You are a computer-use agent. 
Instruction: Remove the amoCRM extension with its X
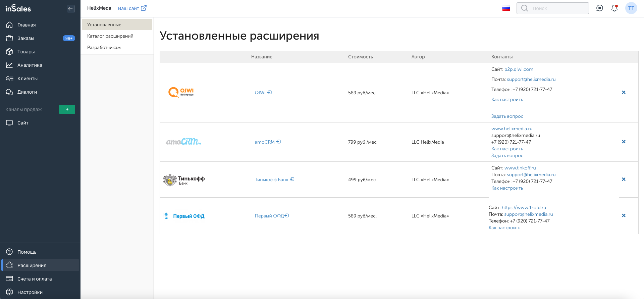tap(624, 142)
